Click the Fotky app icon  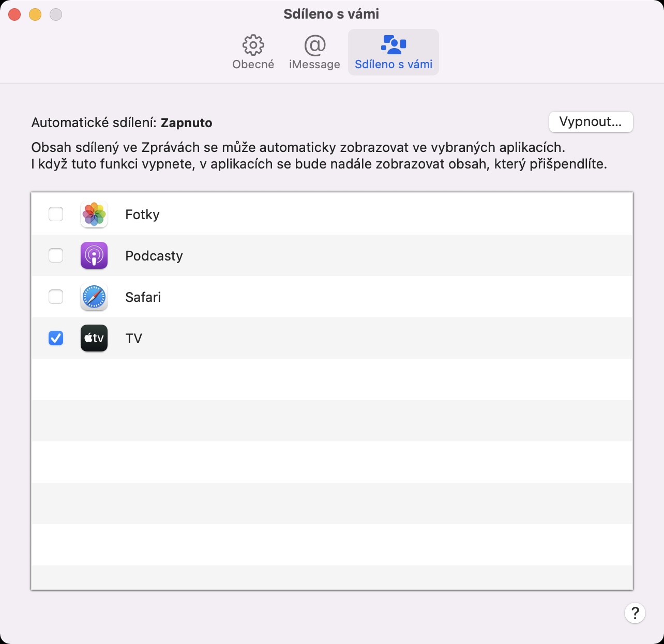coord(94,214)
